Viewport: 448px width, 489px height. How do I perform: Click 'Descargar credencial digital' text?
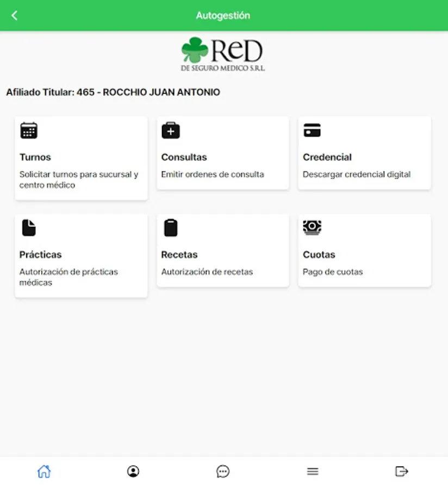(357, 174)
